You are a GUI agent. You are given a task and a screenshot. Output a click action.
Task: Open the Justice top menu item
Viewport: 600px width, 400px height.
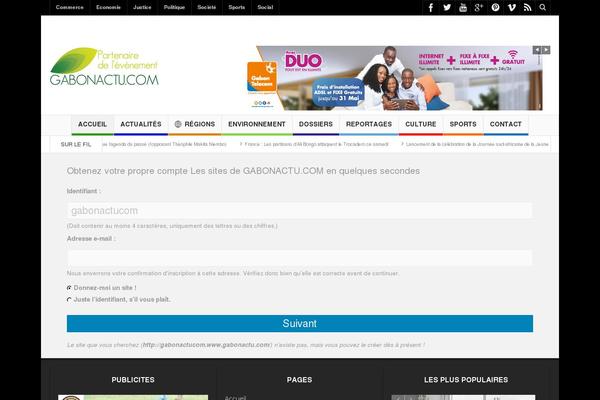pos(142,7)
